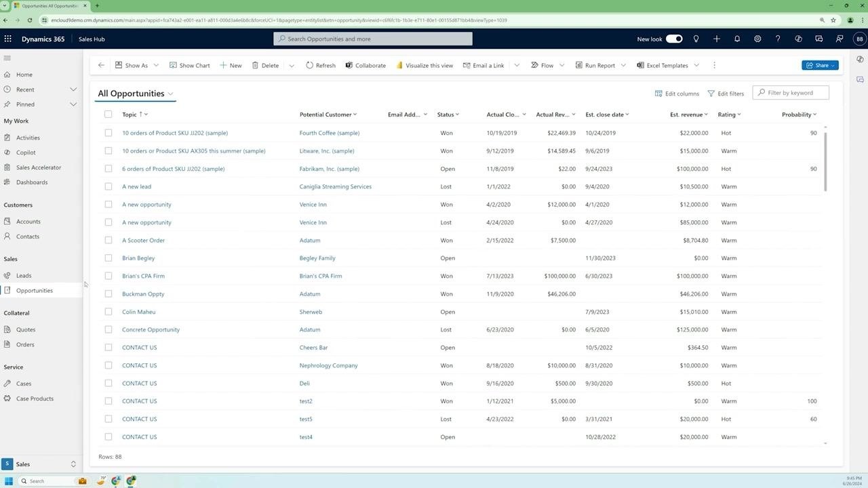Click the New record button
This screenshot has width=868, height=488.
[231, 65]
